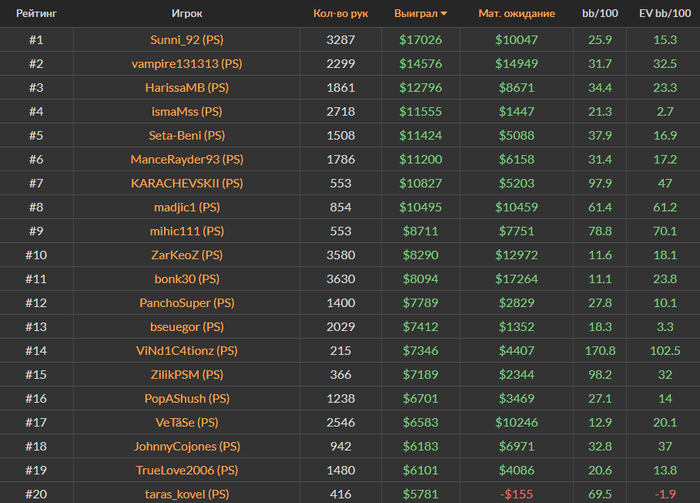Select ViNd1C4tionz (PS) player link
This screenshot has height=503, width=700.
[187, 351]
